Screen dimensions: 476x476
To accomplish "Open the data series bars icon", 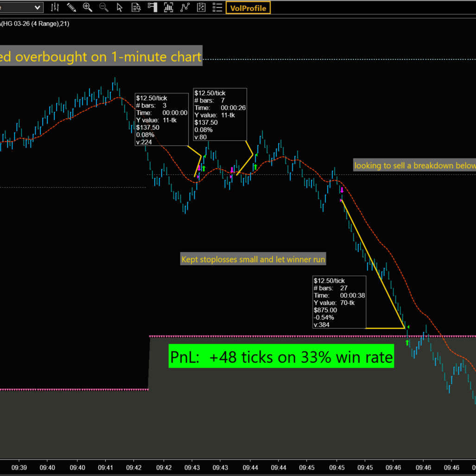I will 169,7.
